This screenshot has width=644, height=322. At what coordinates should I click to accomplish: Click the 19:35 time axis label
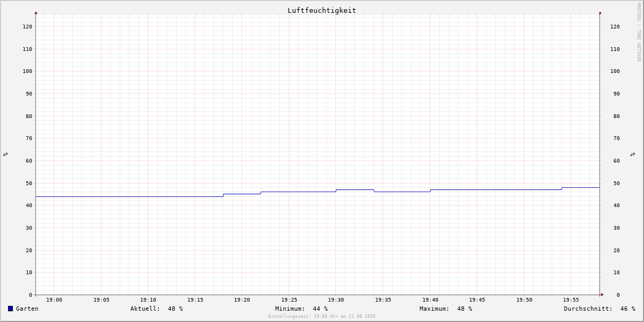(383, 300)
